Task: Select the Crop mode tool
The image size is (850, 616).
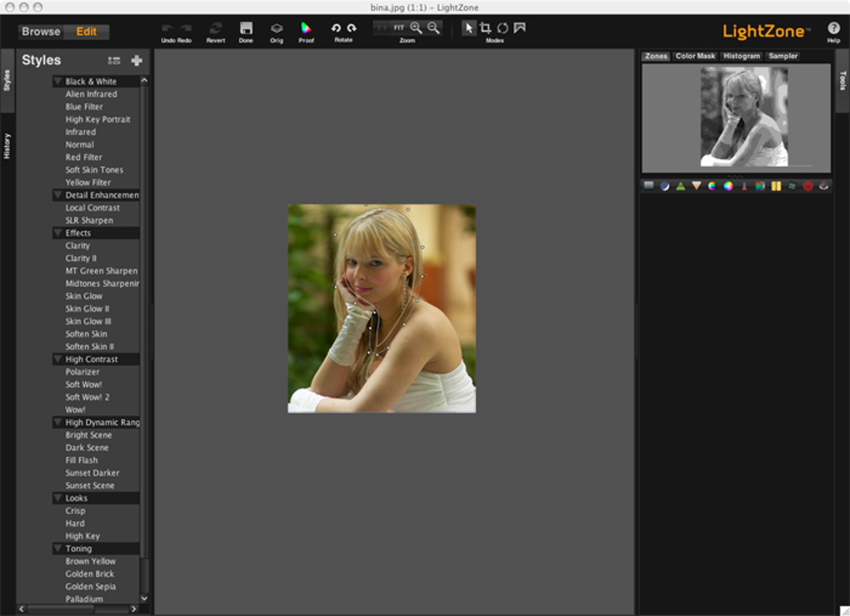Action: (486, 28)
